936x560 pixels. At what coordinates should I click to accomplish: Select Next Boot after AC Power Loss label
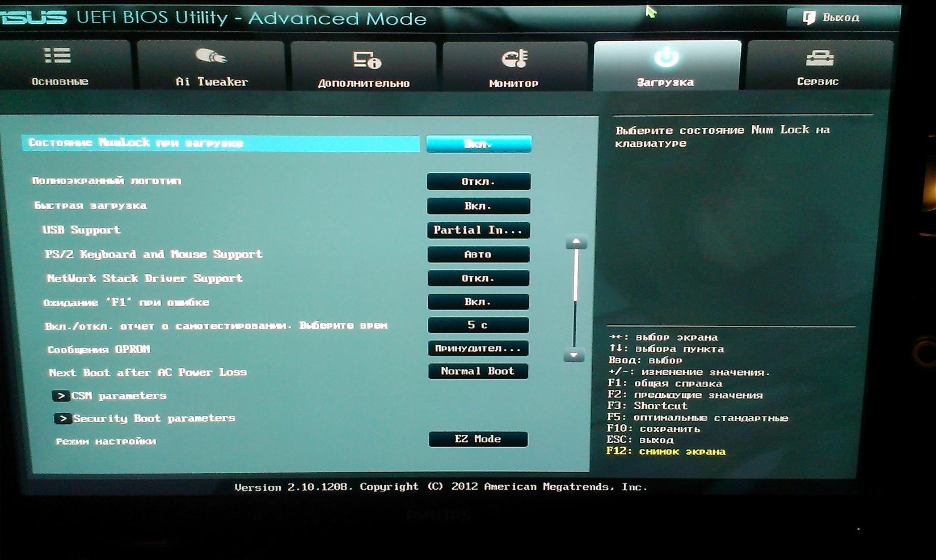click(x=147, y=372)
